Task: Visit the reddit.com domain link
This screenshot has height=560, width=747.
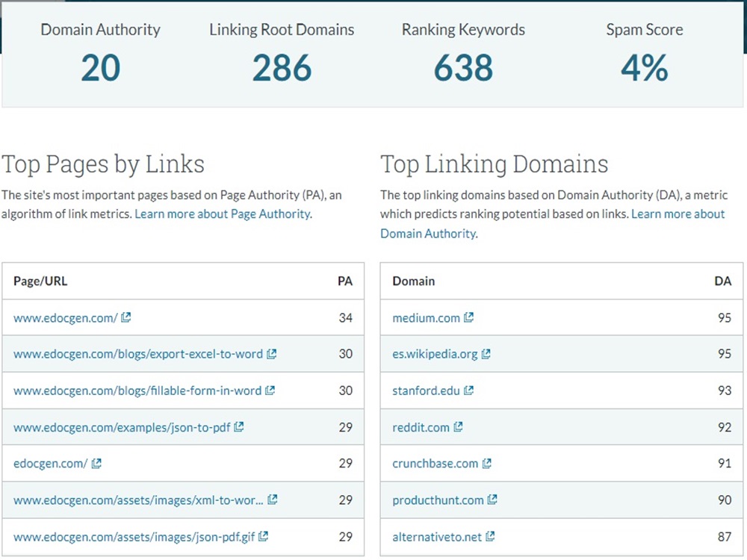Action: (421, 427)
